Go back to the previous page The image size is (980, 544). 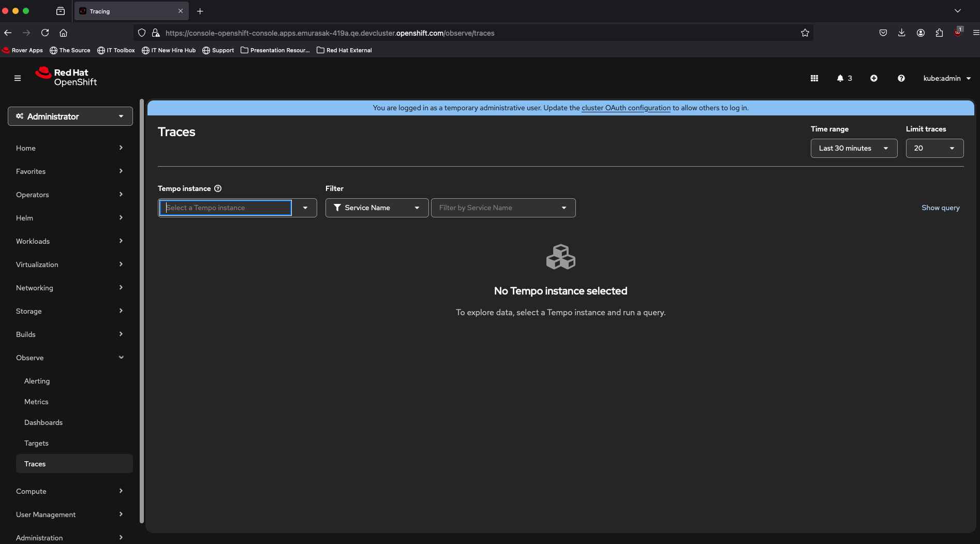coord(8,33)
